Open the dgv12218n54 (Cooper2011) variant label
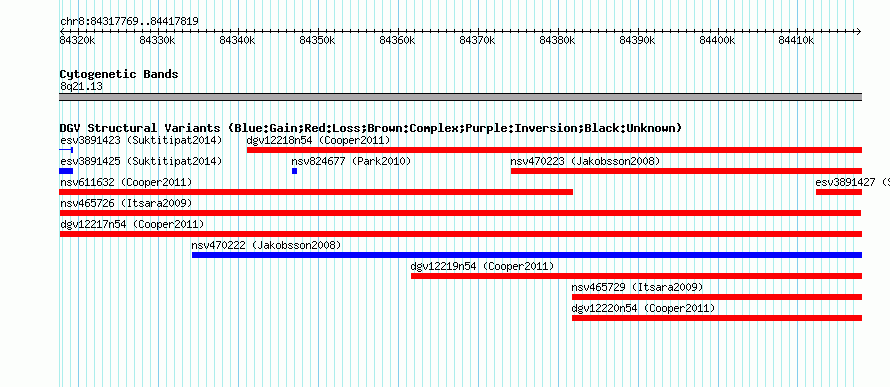This screenshot has height=387, width=890. (x=318, y=140)
